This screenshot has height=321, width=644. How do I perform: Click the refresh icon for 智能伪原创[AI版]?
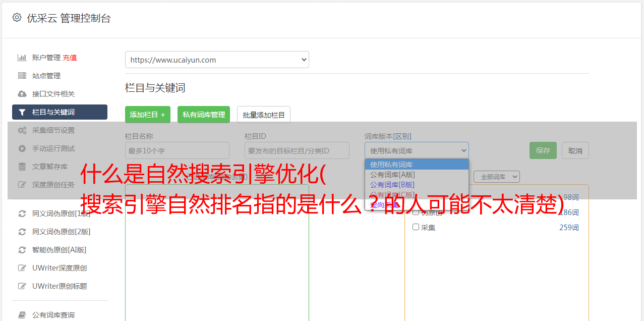[x=22, y=250]
